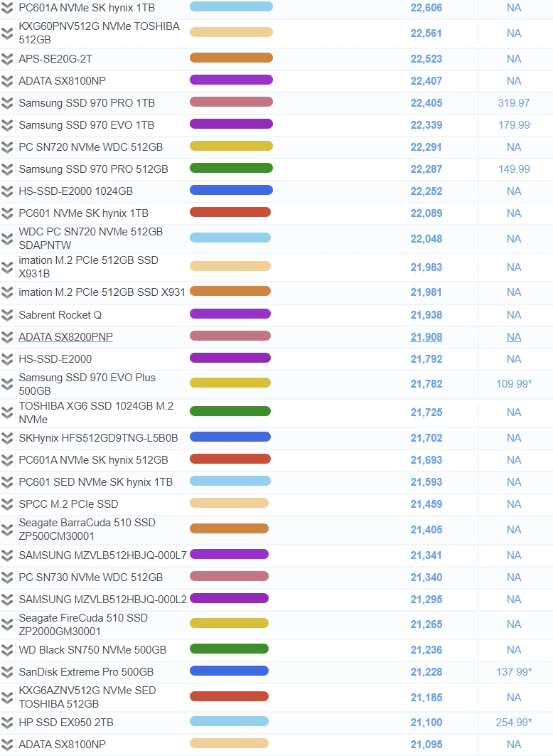Click the purple bar for Sabrent Rocket Q
This screenshot has width=553, height=756.
click(230, 314)
